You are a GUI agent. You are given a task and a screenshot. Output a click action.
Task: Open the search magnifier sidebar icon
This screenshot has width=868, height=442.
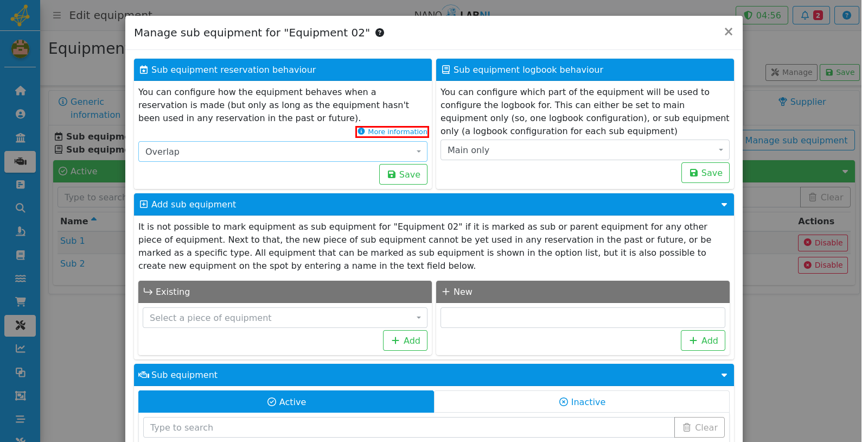(x=20, y=208)
